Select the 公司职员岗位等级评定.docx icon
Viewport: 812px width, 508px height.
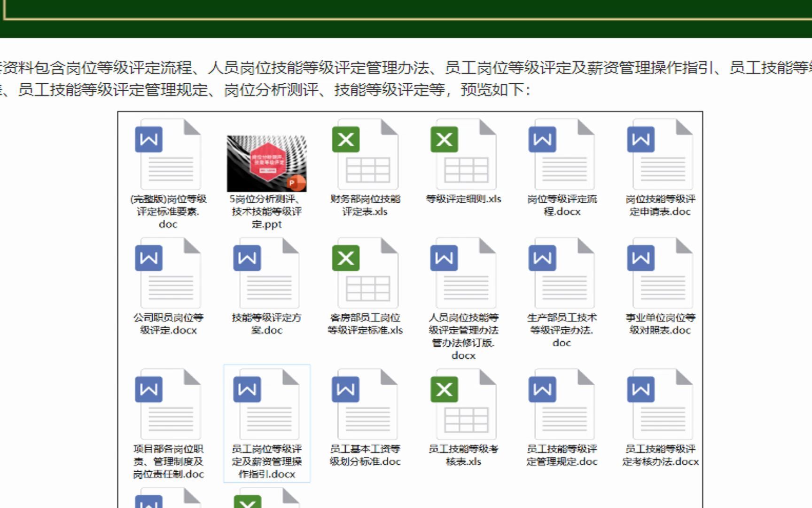(x=168, y=273)
